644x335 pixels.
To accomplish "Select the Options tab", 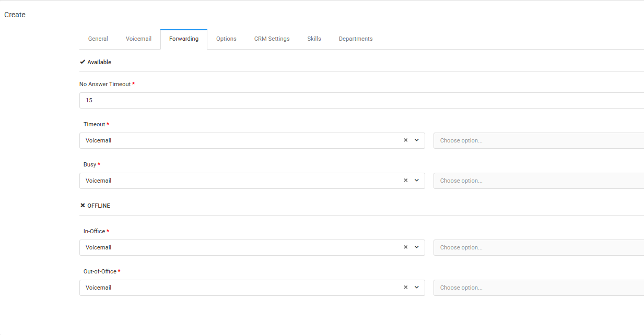I will tap(226, 39).
